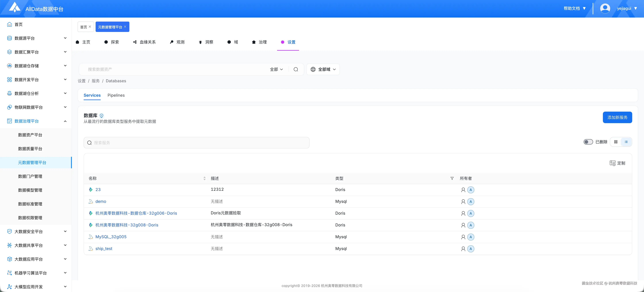Click the search magnifier in asset search
Image resolution: width=644 pixels, height=292 pixels.
click(x=296, y=69)
